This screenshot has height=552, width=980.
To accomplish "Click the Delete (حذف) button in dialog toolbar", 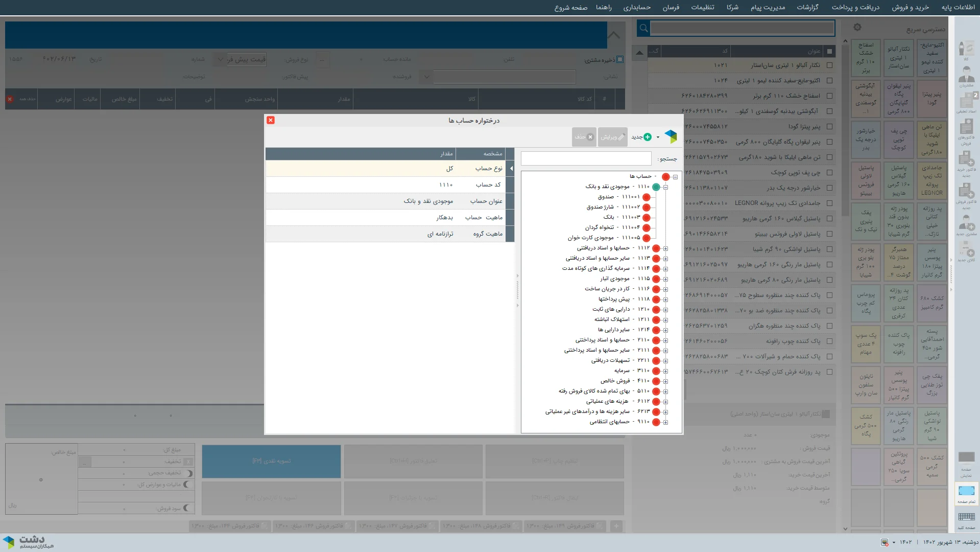I will coord(584,137).
